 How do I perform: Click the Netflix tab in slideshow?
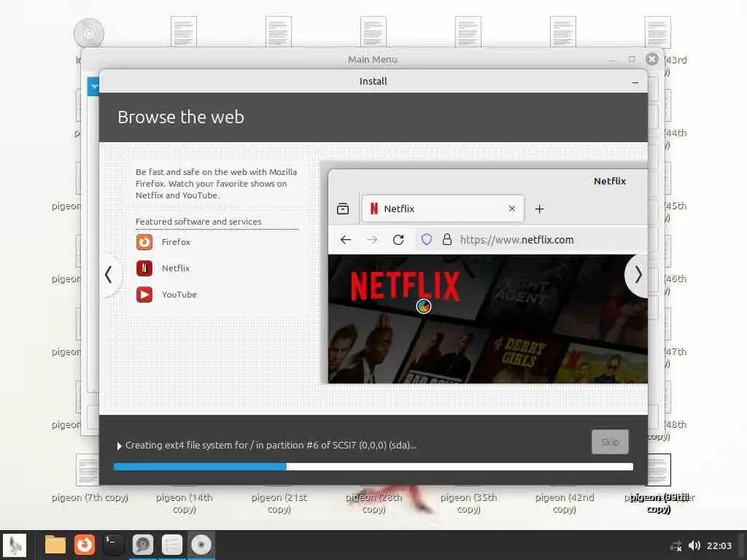[443, 209]
